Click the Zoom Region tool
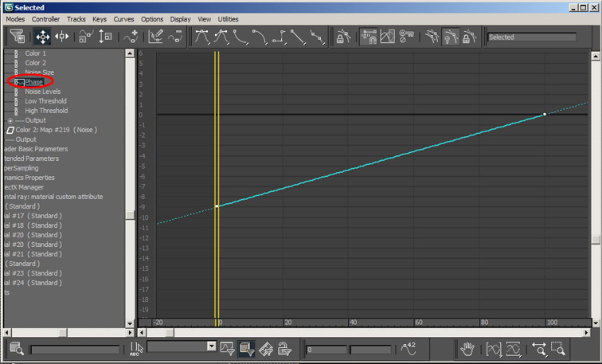Image resolution: width=602 pixels, height=364 pixels. [558, 349]
